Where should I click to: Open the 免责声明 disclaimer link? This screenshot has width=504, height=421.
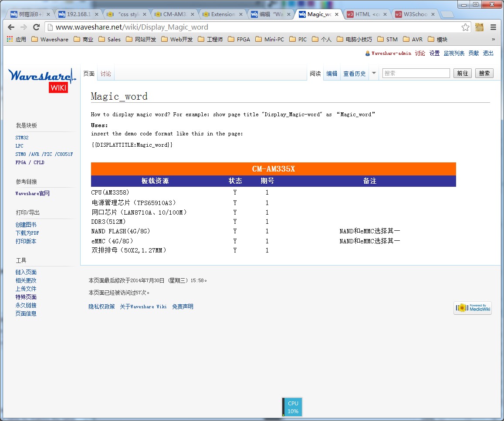[183, 306]
